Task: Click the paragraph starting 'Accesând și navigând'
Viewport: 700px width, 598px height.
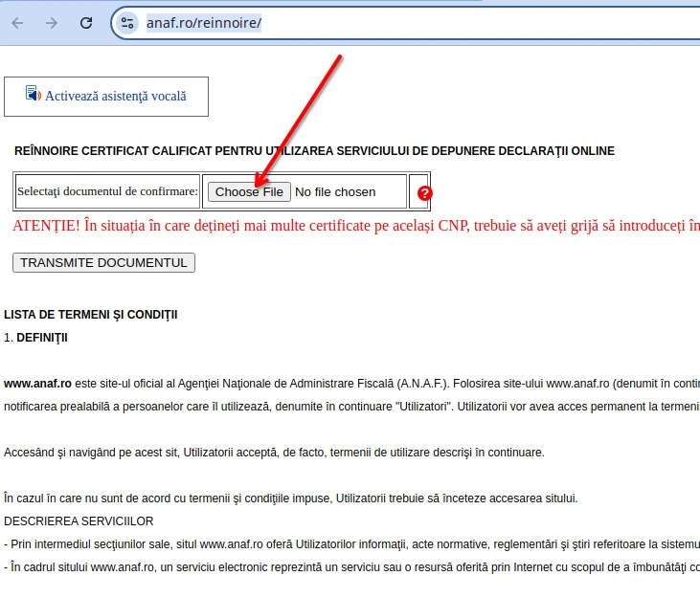Action: (274, 453)
